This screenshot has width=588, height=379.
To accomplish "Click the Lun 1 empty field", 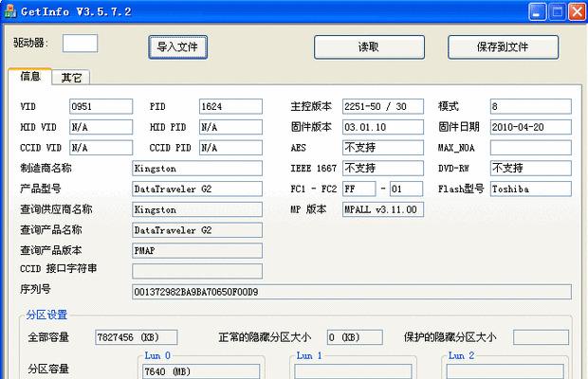I will tap(353, 371).
